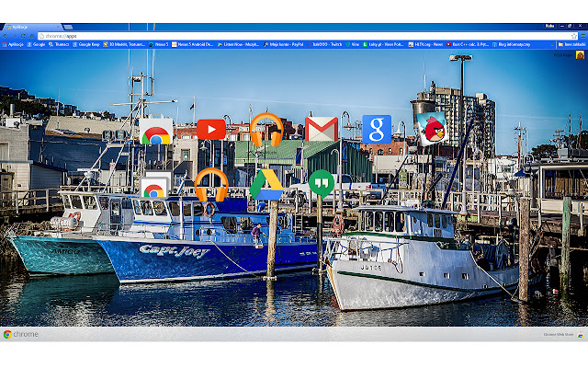Screen dimensions: 588x368
Task: Bookmark this page with the star
Action: (x=573, y=36)
